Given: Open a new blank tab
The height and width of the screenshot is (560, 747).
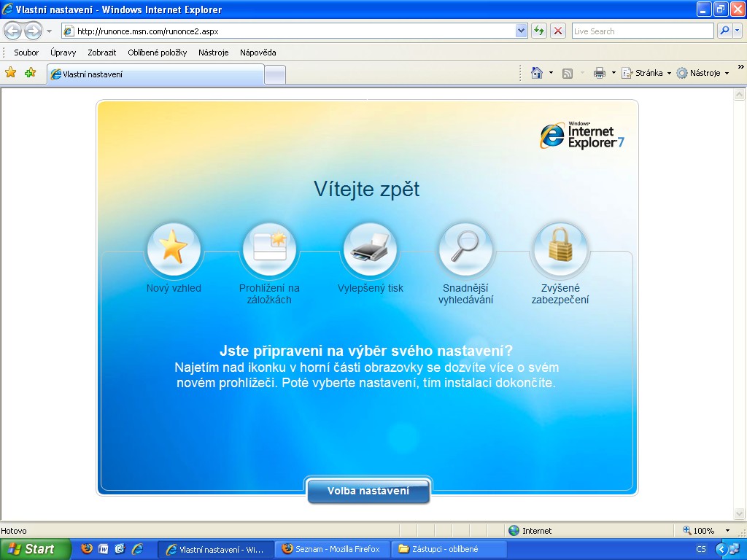Looking at the screenshot, I should tap(275, 75).
